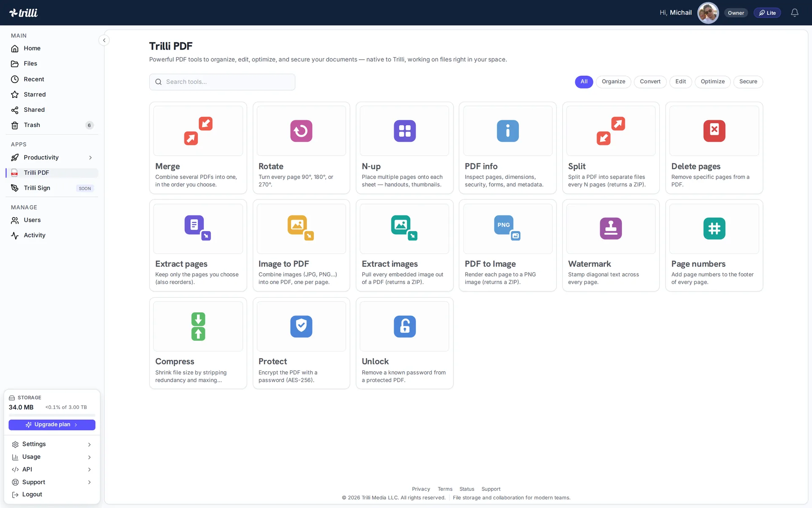Image resolution: width=812 pixels, height=508 pixels.
Task: Click the Watermark card title
Action: coord(590,264)
